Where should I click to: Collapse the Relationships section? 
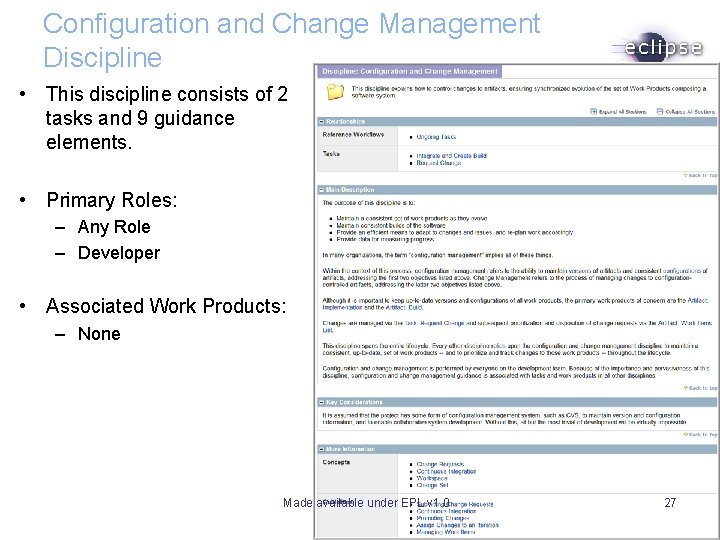click(322, 122)
